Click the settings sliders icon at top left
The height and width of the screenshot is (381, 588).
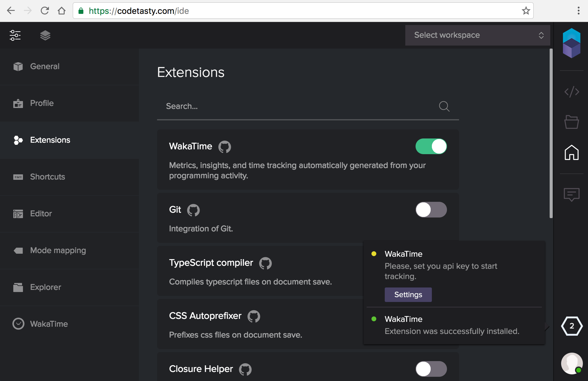15,35
